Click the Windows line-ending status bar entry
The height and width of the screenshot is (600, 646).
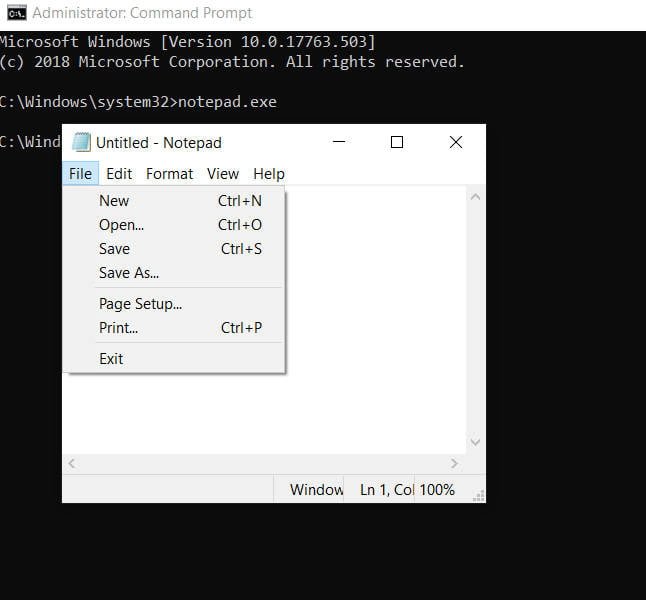click(x=309, y=490)
